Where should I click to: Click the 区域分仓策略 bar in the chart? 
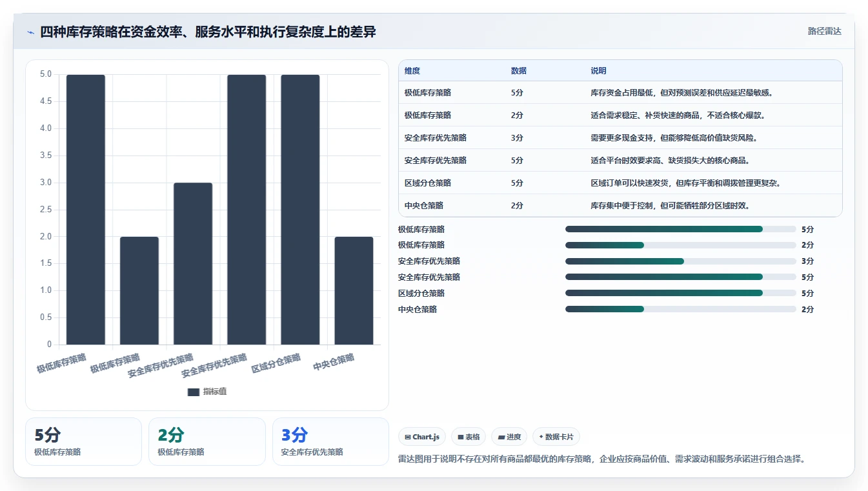click(x=300, y=210)
